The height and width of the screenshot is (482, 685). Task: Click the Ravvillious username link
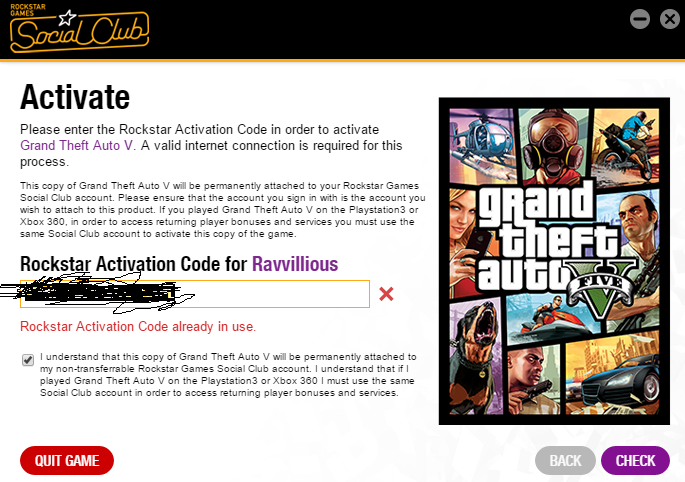tap(295, 264)
